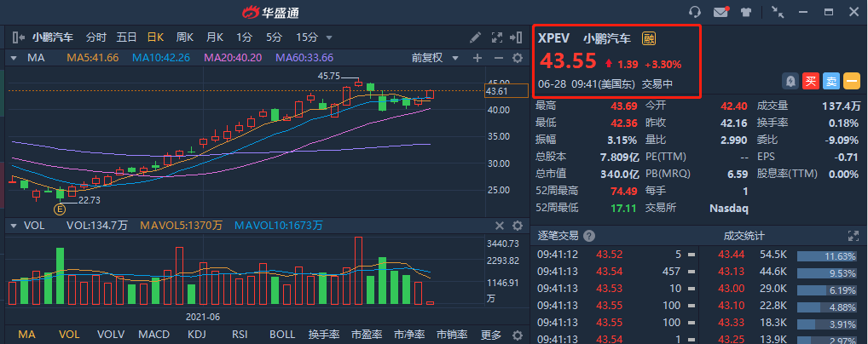This screenshot has height=344, width=868.
Task: Collapse the VOL indicator triangle
Action: click(x=14, y=226)
